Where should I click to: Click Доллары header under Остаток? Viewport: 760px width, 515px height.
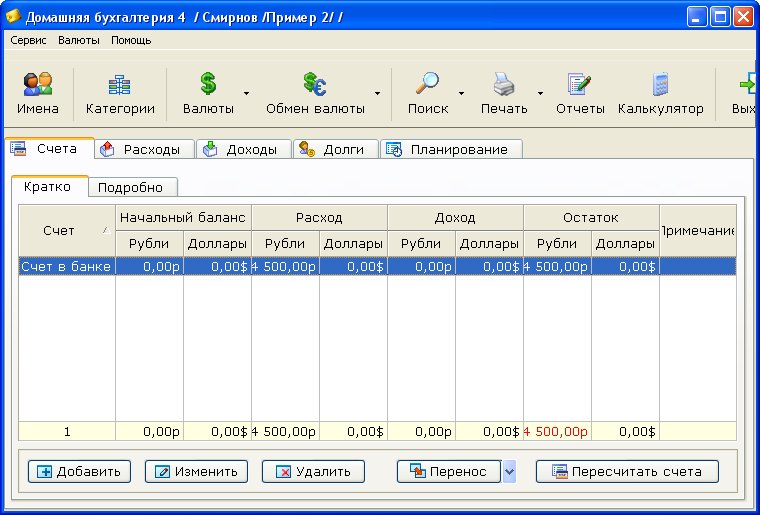[625, 244]
